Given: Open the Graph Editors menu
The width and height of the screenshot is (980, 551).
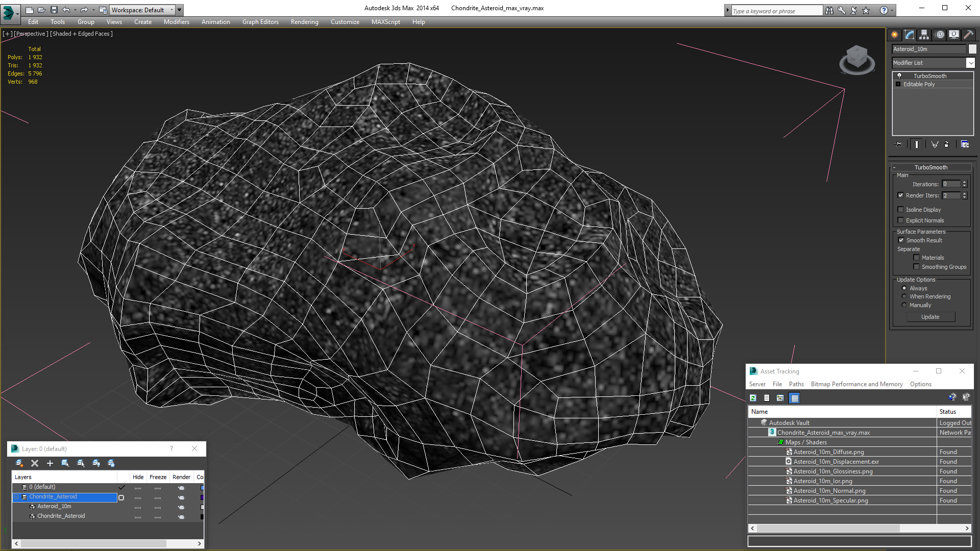Looking at the screenshot, I should tap(260, 22).
